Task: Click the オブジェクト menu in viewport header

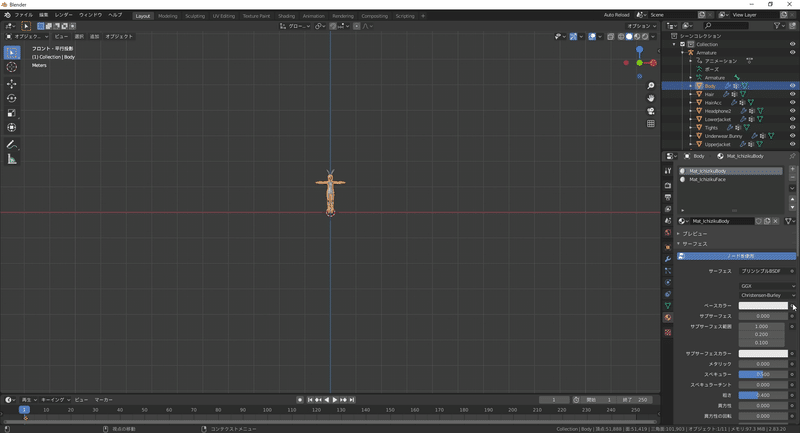Action: (x=119, y=36)
